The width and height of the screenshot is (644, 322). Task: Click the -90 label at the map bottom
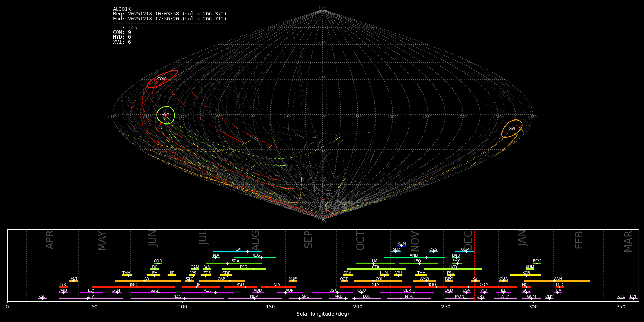point(322,222)
